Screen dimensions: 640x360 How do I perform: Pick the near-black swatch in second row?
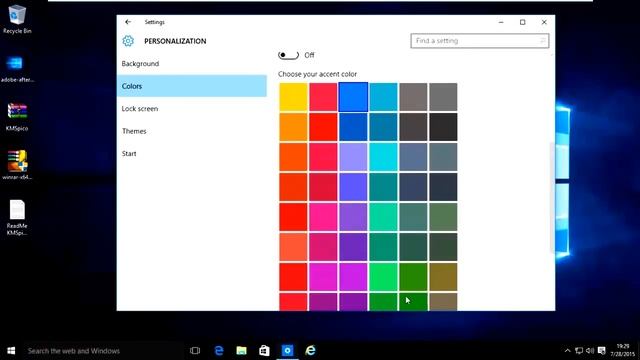click(x=443, y=127)
